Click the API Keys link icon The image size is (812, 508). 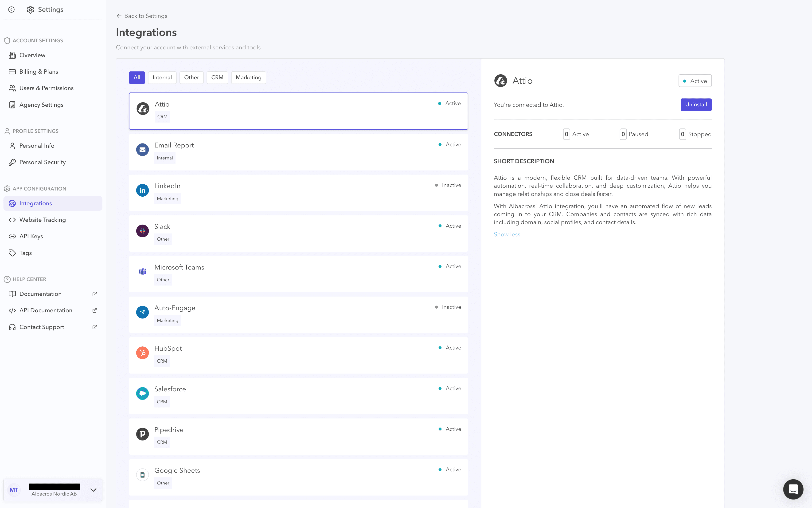[x=12, y=236]
